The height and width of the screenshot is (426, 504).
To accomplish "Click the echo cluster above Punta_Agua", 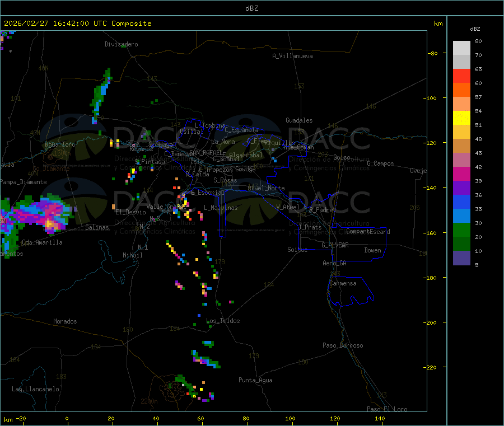I will [x=206, y=359].
